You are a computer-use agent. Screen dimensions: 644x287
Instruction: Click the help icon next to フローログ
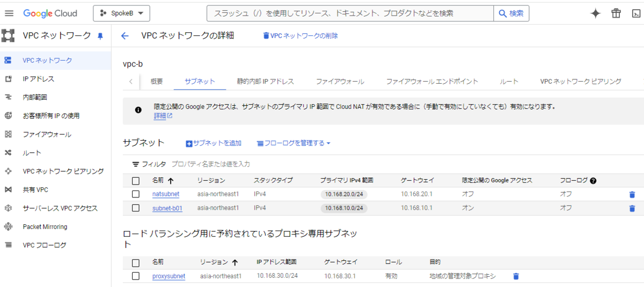coord(594,181)
